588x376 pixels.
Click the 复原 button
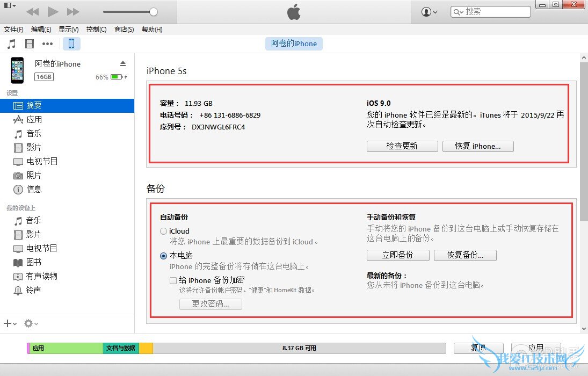pos(478,348)
